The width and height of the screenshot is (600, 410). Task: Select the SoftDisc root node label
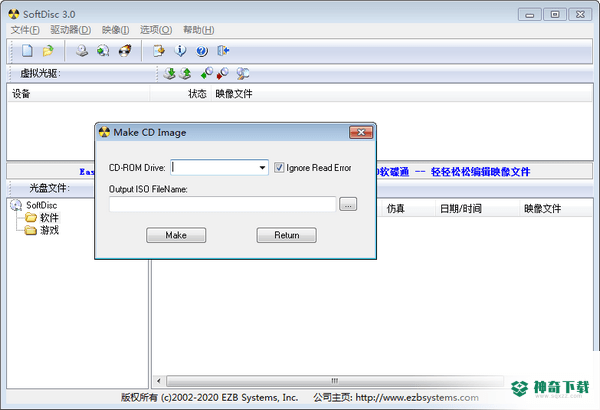click(41, 205)
